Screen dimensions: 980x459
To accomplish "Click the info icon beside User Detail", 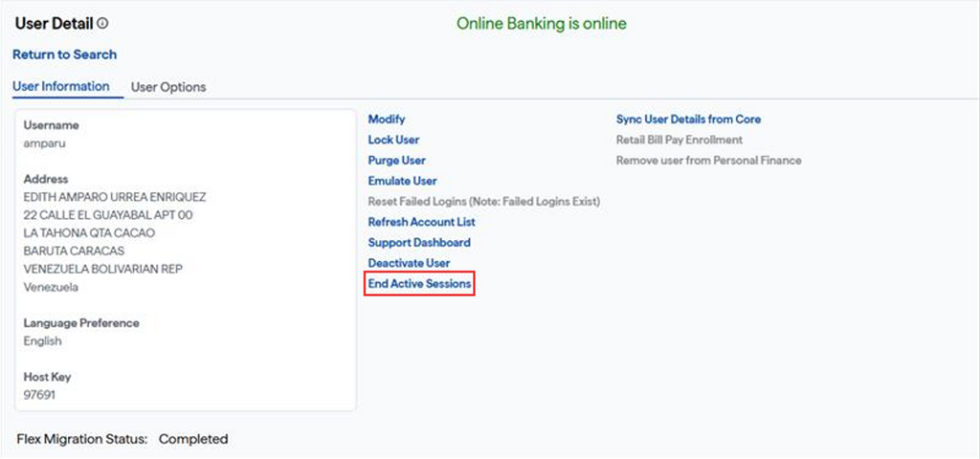I will coord(103,23).
